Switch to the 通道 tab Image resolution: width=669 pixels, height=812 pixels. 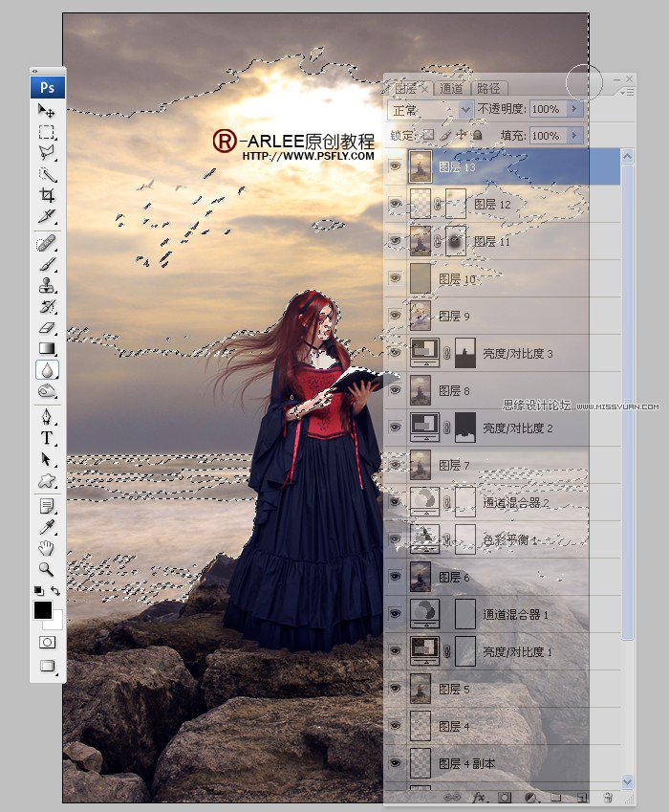pyautogui.click(x=451, y=89)
